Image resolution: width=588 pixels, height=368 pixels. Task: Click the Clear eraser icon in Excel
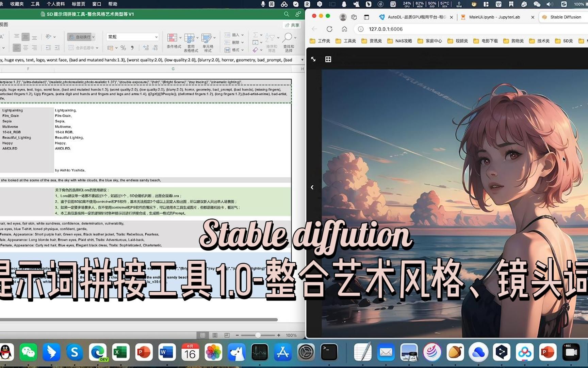[256, 50]
